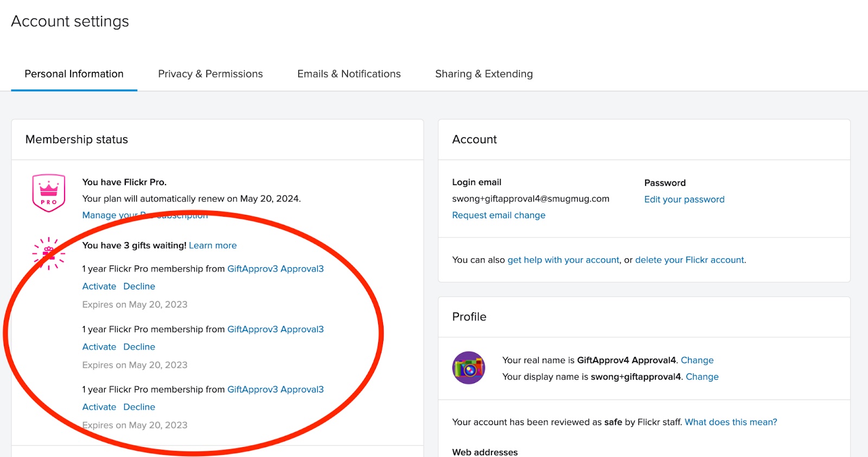Click the gift waiting icon
Viewport: 868px width, 457px height.
tap(48, 253)
